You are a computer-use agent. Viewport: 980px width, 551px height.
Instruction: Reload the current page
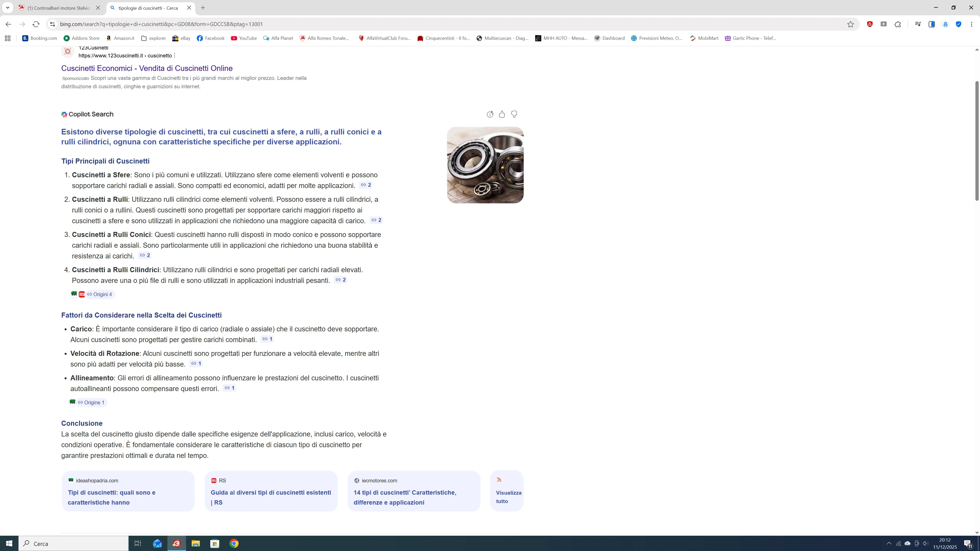(36, 24)
